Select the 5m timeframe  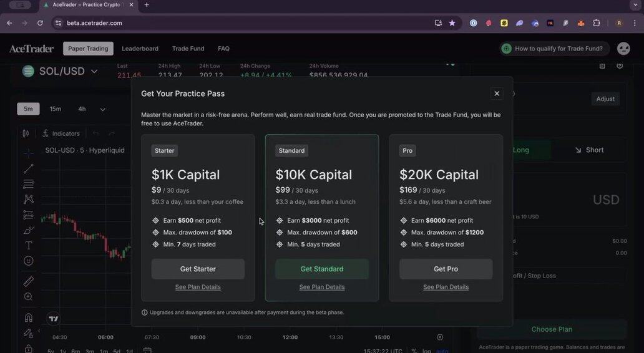(28, 109)
